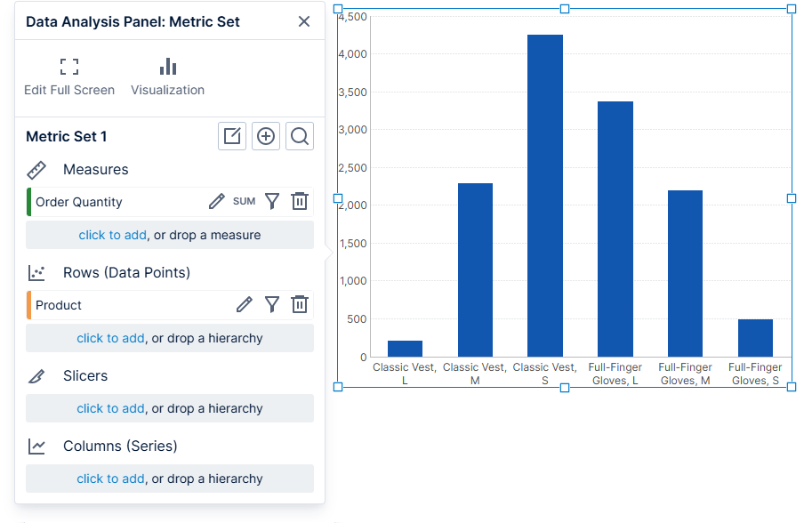Viewport: 812px width, 523px height.
Task: Edit the Product hierarchy with pencil icon
Action: (x=245, y=304)
